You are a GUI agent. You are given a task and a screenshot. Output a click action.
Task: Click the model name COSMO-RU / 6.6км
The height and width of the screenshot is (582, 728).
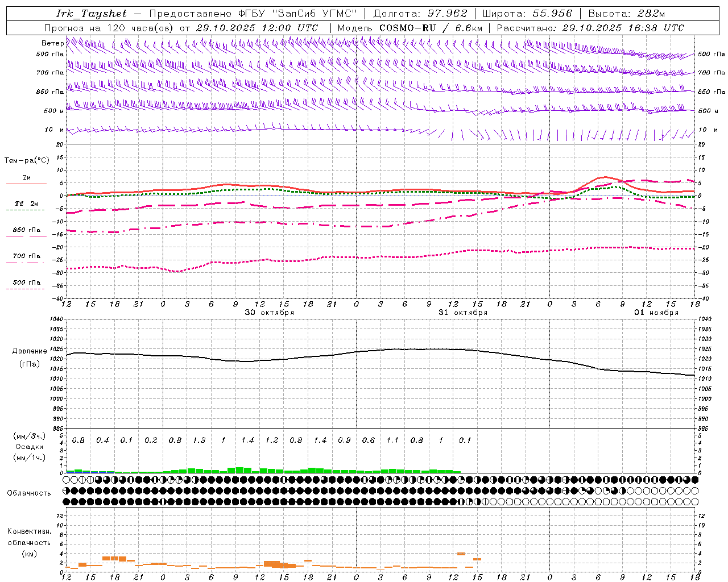click(431, 28)
